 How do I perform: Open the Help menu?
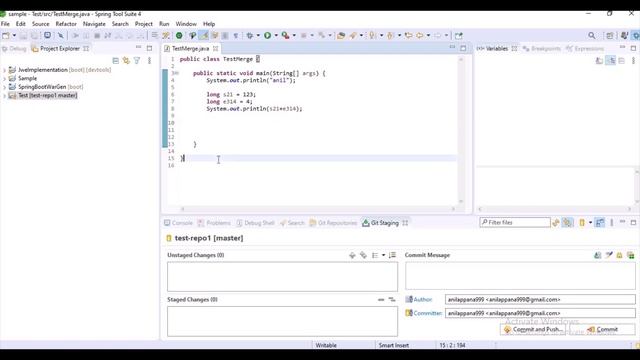coord(209,24)
